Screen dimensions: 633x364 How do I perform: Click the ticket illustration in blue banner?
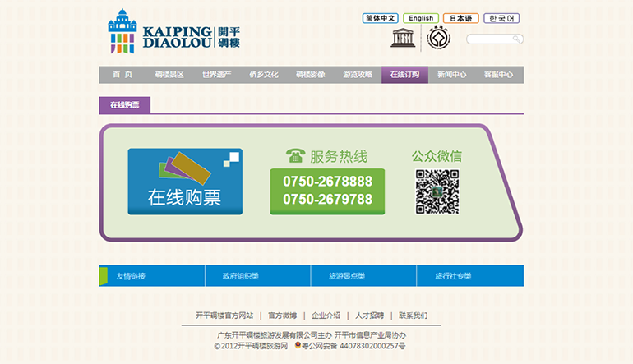click(185, 168)
